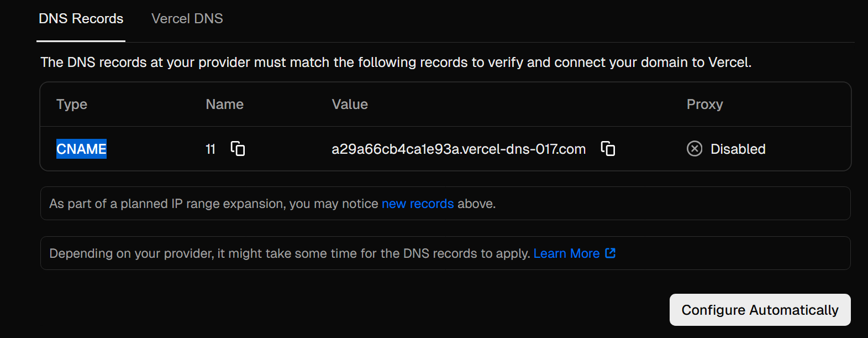The image size is (868, 338).
Task: Click the Type column header
Action: point(72,105)
